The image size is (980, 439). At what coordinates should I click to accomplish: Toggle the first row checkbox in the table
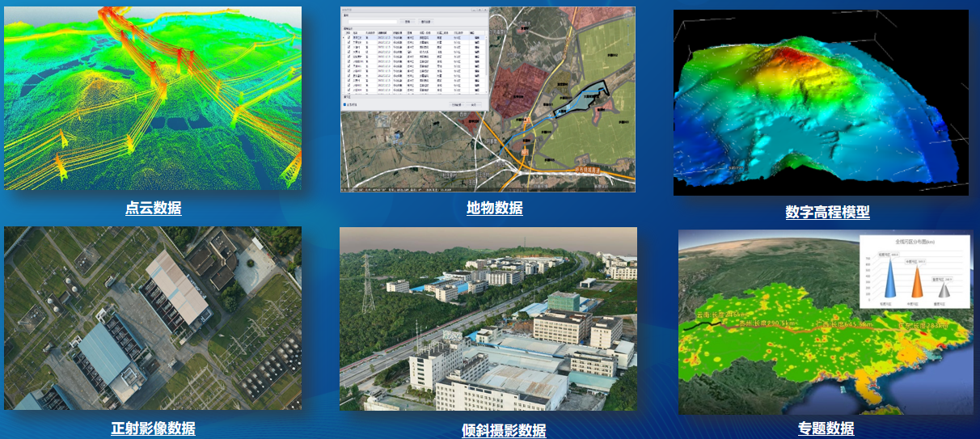coord(348,37)
